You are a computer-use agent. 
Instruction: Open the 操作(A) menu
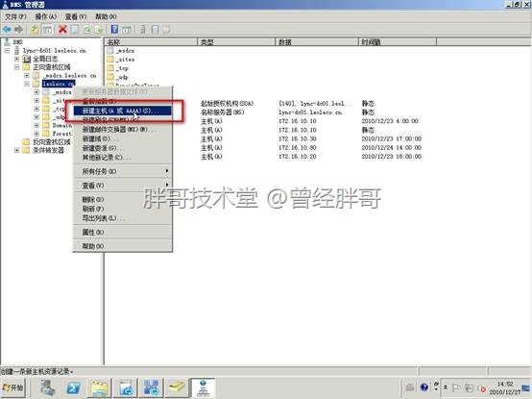click(x=45, y=16)
